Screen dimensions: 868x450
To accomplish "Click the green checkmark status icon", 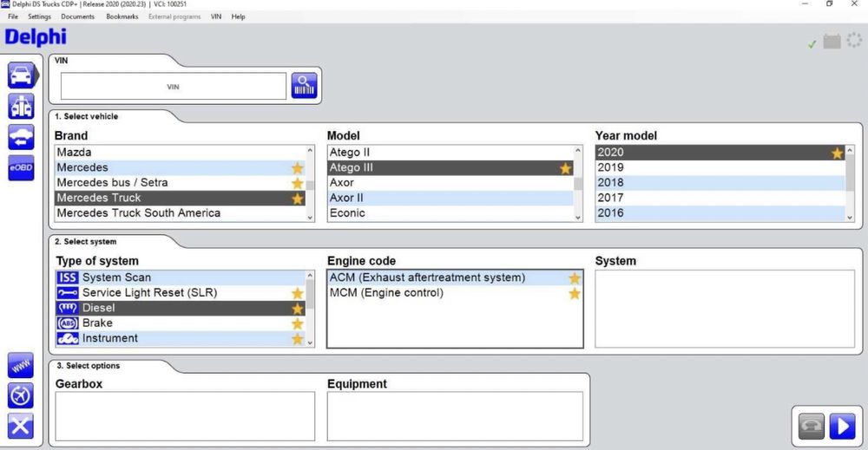I will click(x=812, y=43).
